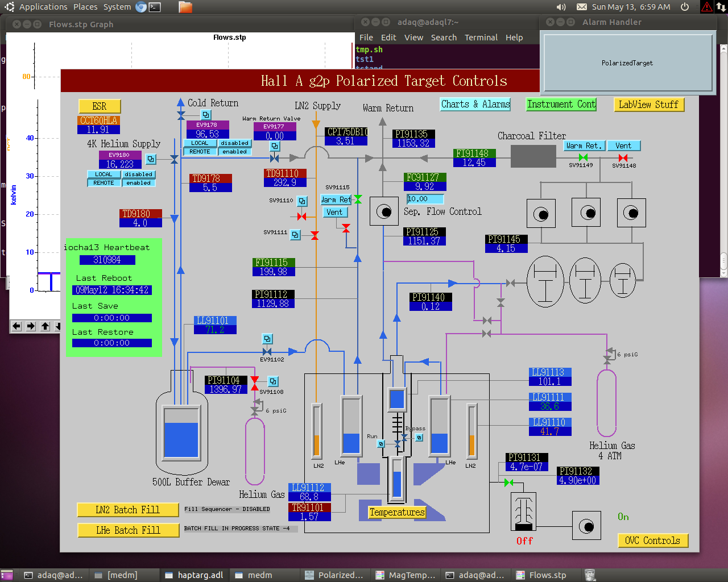Click the red SV91108 valve symbol
The image size is (728, 582).
[255, 384]
